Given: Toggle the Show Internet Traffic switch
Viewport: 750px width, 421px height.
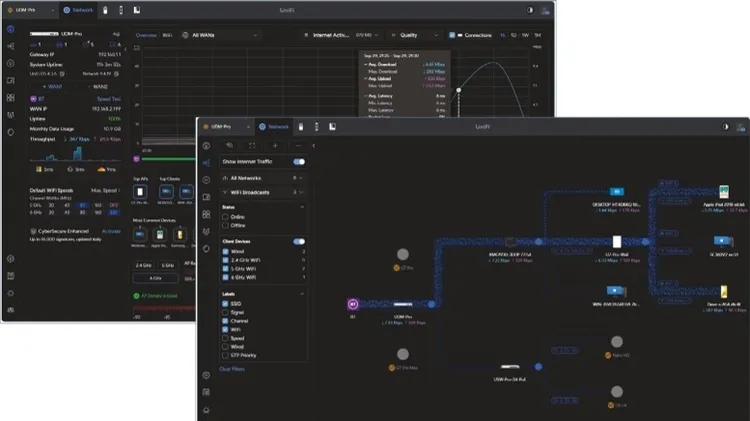Looking at the screenshot, I should [299, 161].
